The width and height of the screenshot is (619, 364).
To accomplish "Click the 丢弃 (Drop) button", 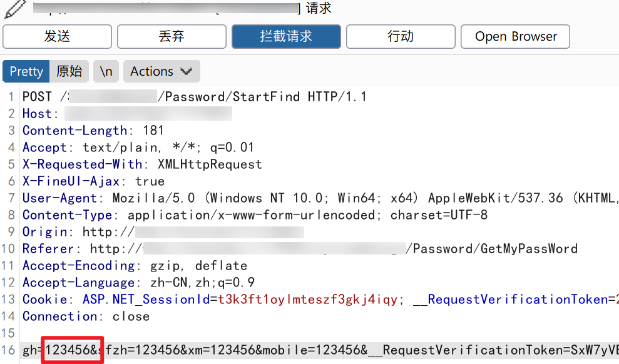I will [x=171, y=37].
